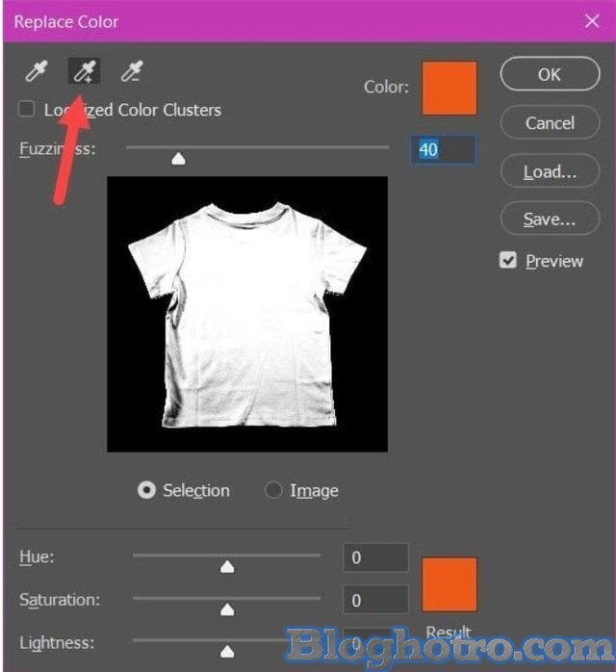Uncheck the Preview checkbox
616x672 pixels.
(508, 261)
